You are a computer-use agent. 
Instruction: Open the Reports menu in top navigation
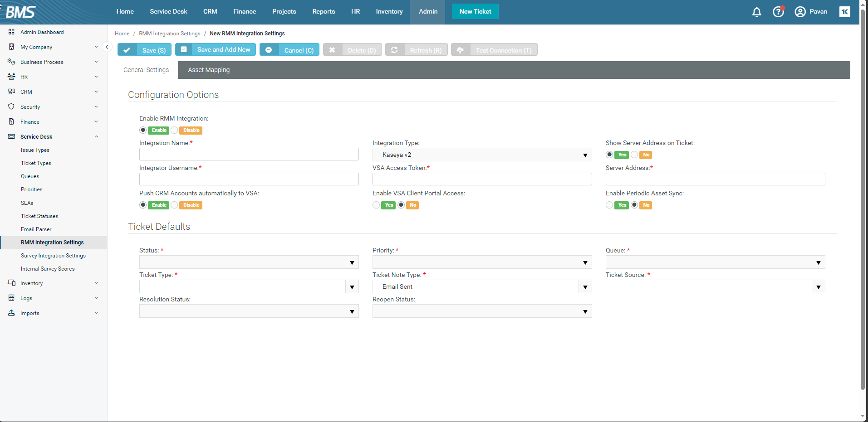click(x=324, y=12)
